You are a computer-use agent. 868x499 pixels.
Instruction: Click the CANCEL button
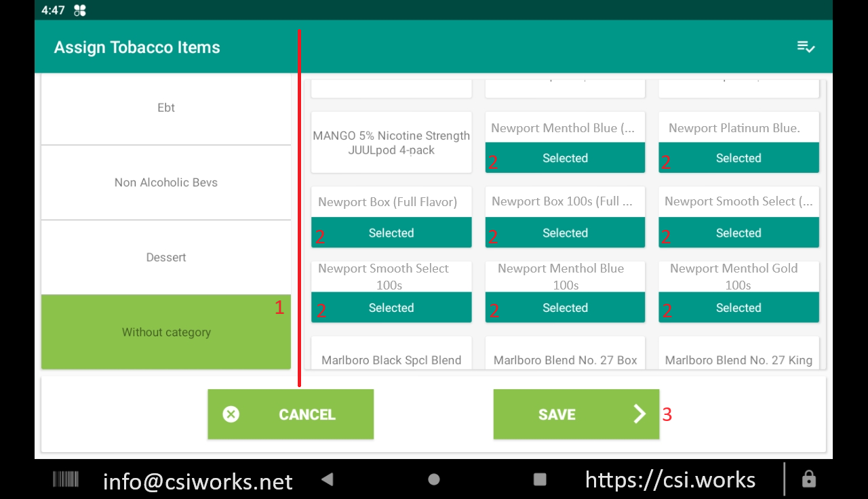coord(290,414)
